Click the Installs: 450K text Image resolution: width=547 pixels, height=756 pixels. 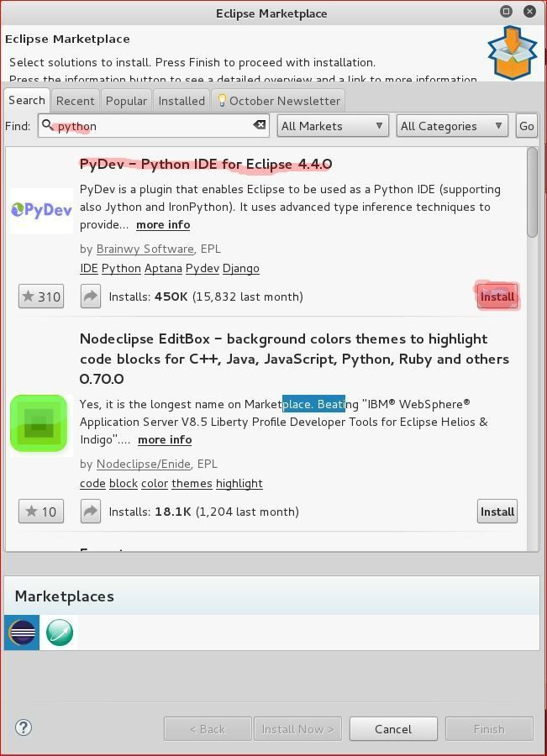[x=148, y=297]
